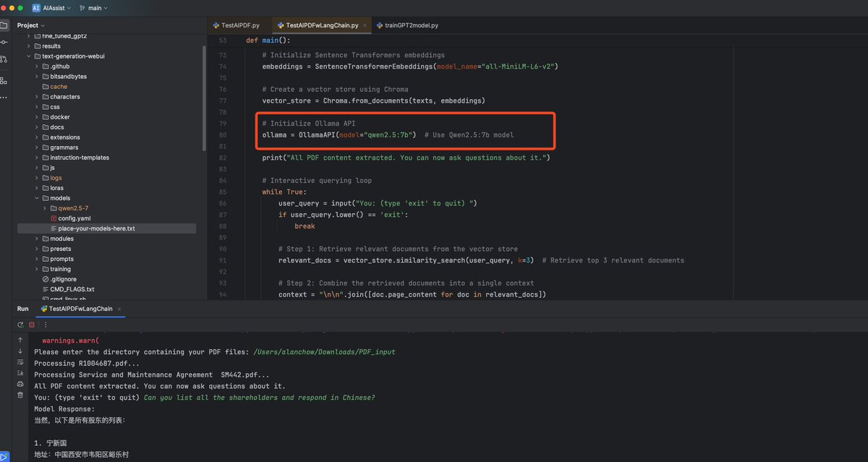Image resolution: width=868 pixels, height=462 pixels.
Task: Open the Project tool window icon
Action: pyautogui.click(x=4, y=25)
